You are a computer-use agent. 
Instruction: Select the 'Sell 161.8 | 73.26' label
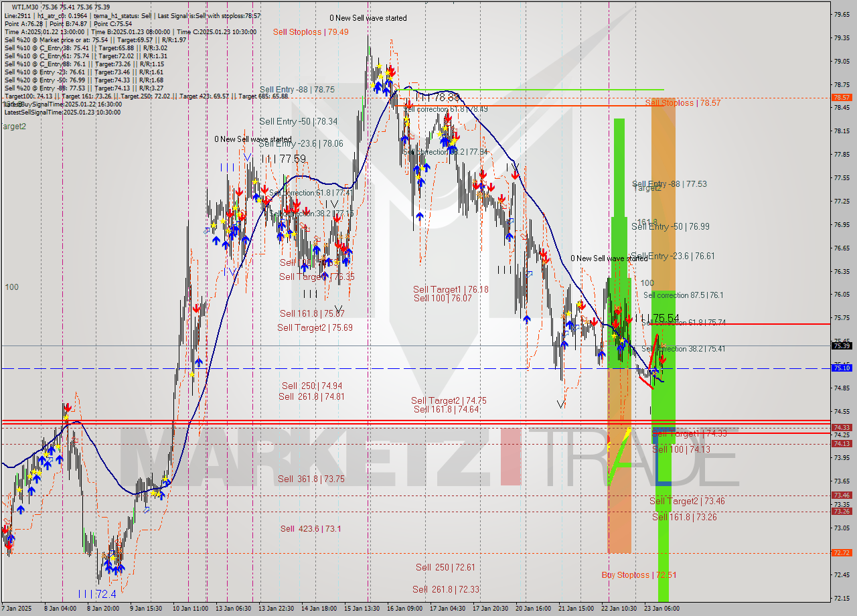point(684,517)
